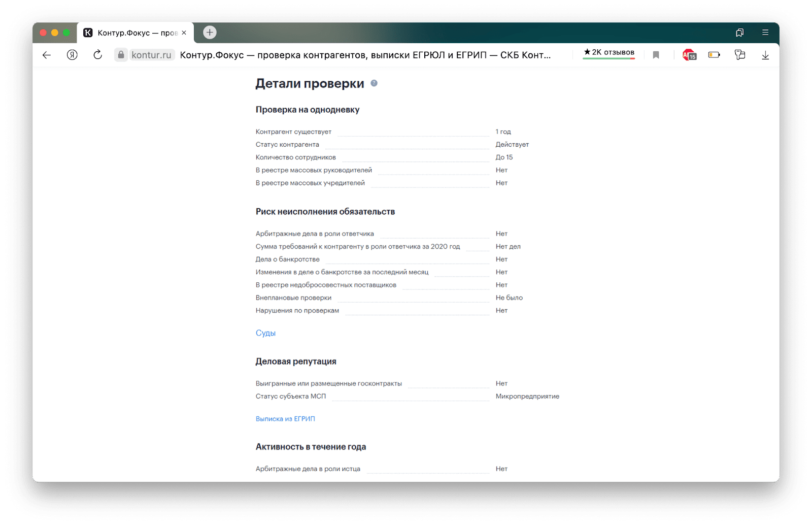This screenshot has height=525, width=812.
Task: Go back using the back arrow
Action: (x=47, y=55)
